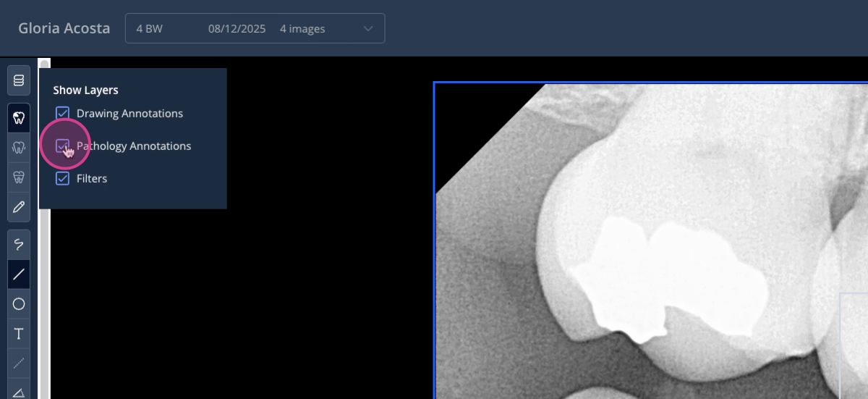
Task: Click the bitewing x-ray image
Action: 651,240
